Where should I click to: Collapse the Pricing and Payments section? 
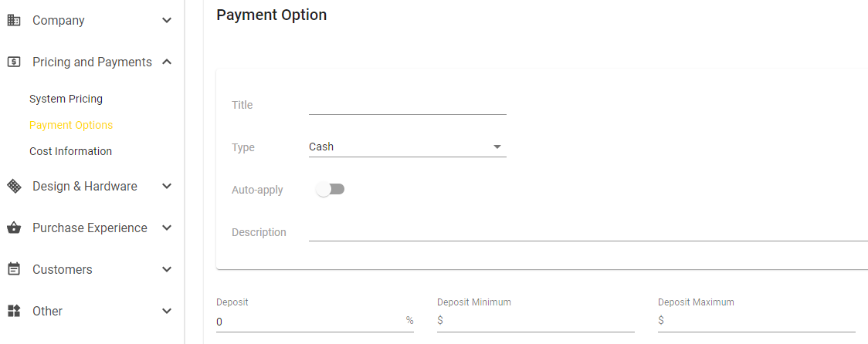coord(167,62)
